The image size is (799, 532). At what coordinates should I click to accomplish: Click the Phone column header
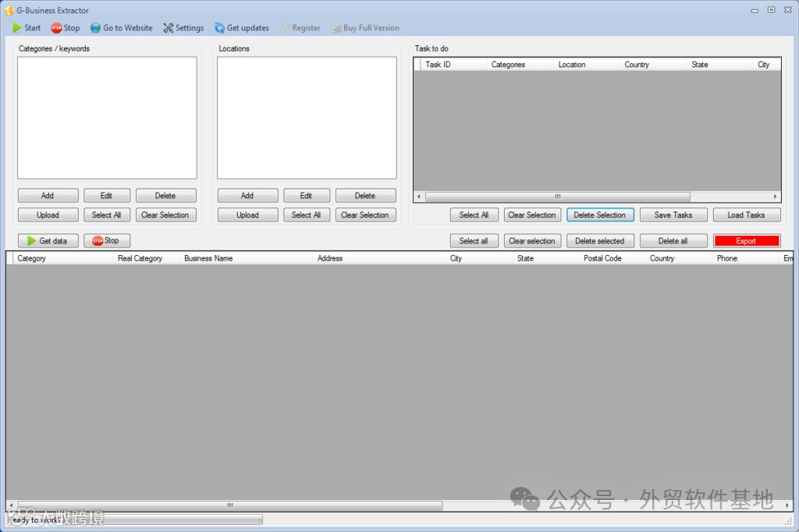click(745, 258)
